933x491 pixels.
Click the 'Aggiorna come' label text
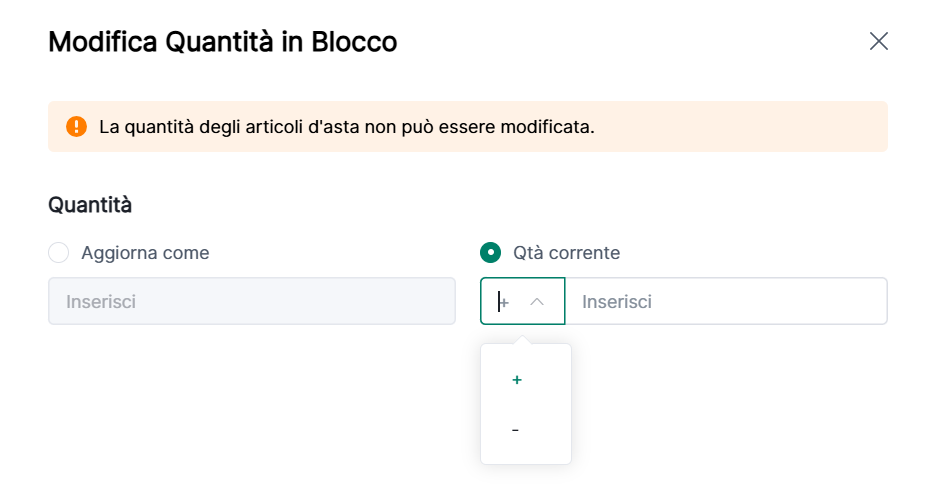pos(145,253)
